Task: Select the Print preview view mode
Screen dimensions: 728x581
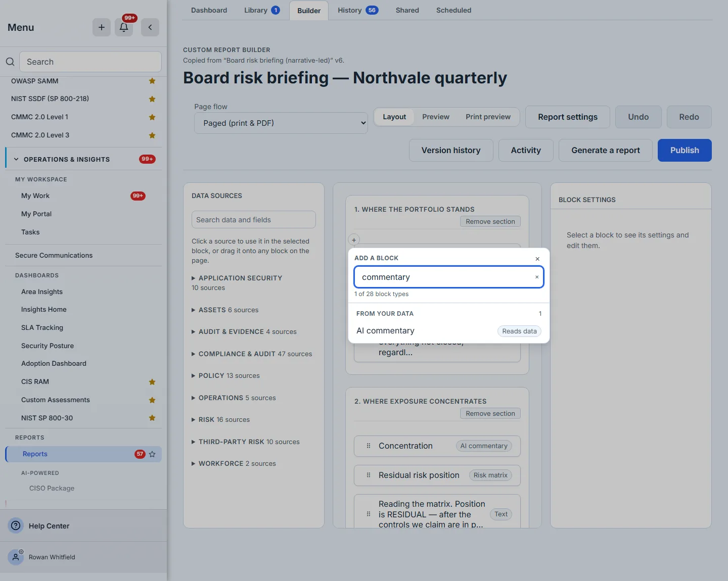Action: [x=488, y=117]
